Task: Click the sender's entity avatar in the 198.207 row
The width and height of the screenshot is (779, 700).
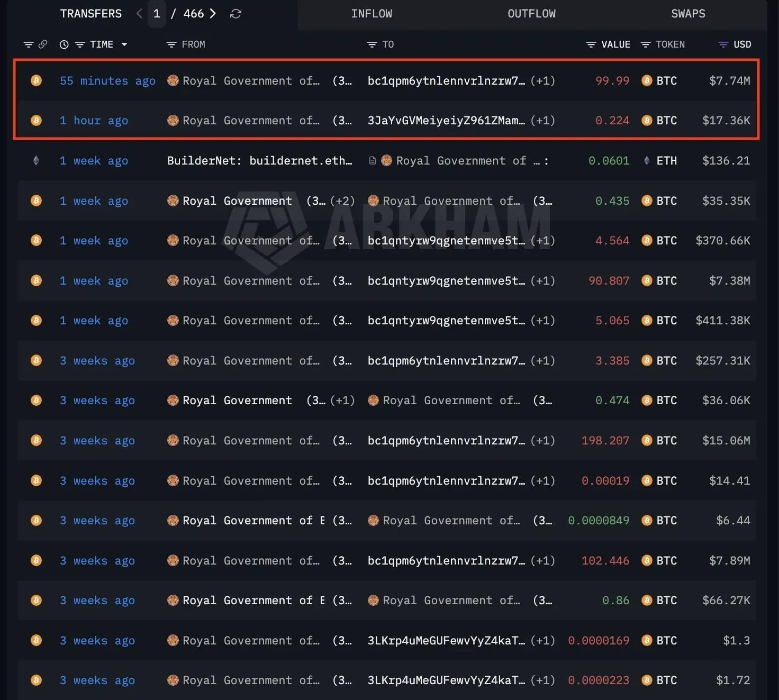Action: coord(173,440)
